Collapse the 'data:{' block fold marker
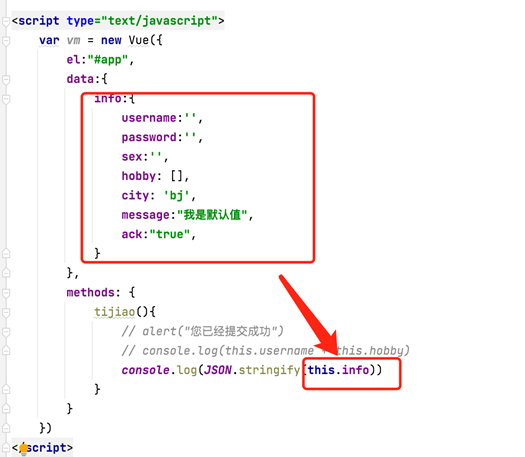 click(x=6, y=80)
